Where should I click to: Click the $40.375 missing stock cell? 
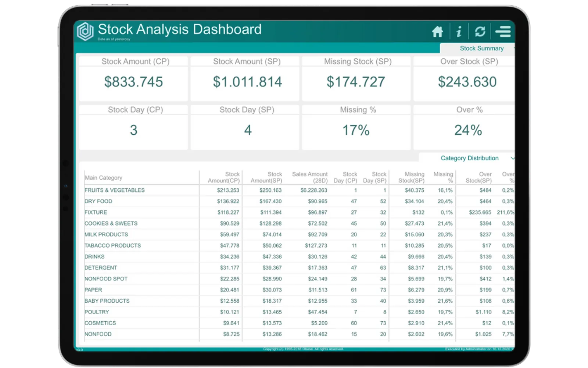pyautogui.click(x=415, y=190)
